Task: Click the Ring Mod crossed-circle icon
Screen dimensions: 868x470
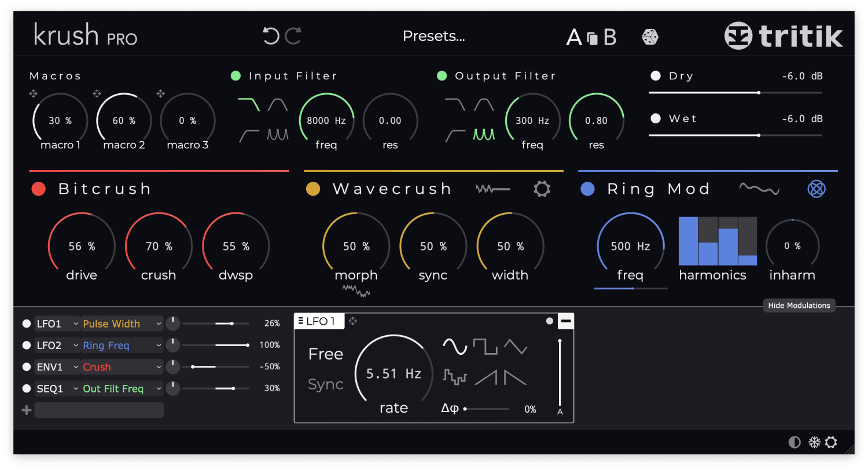Action: (816, 189)
